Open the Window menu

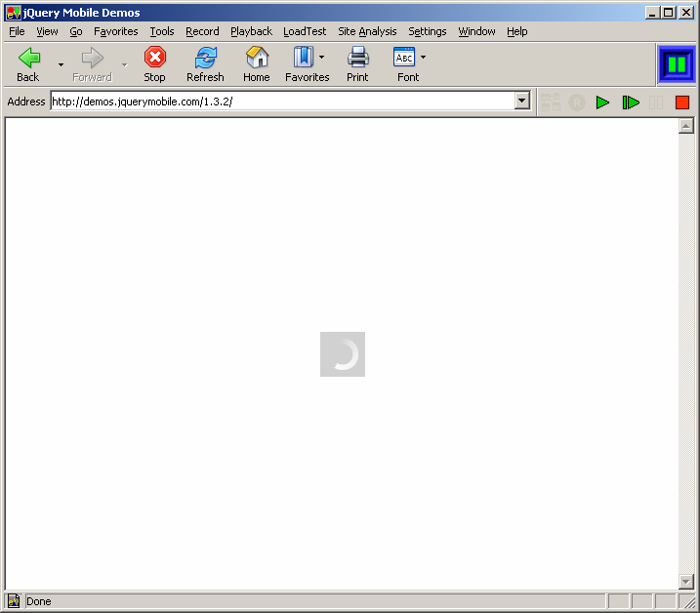[476, 31]
